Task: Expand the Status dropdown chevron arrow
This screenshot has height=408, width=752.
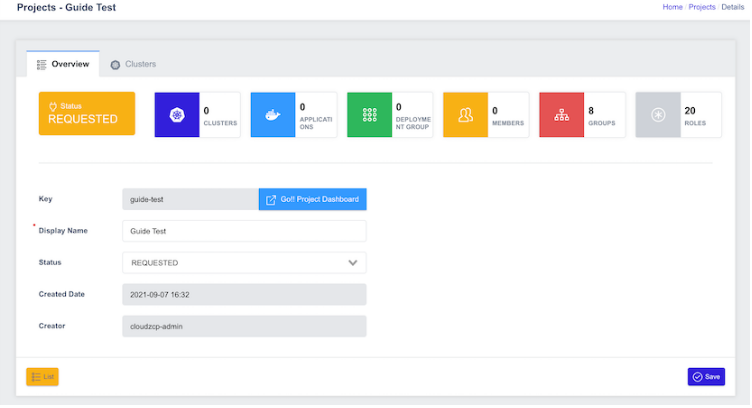Action: 353,263
